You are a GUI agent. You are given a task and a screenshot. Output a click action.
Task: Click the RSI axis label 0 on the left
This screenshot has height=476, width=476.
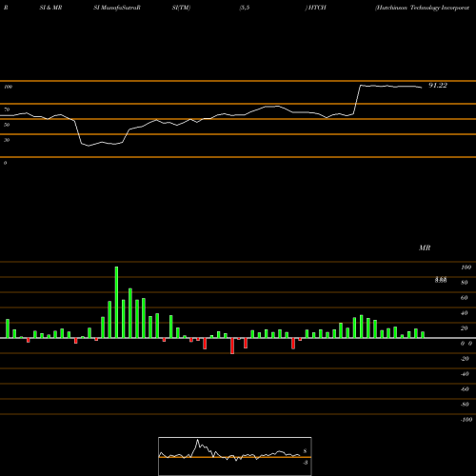click(x=5, y=163)
